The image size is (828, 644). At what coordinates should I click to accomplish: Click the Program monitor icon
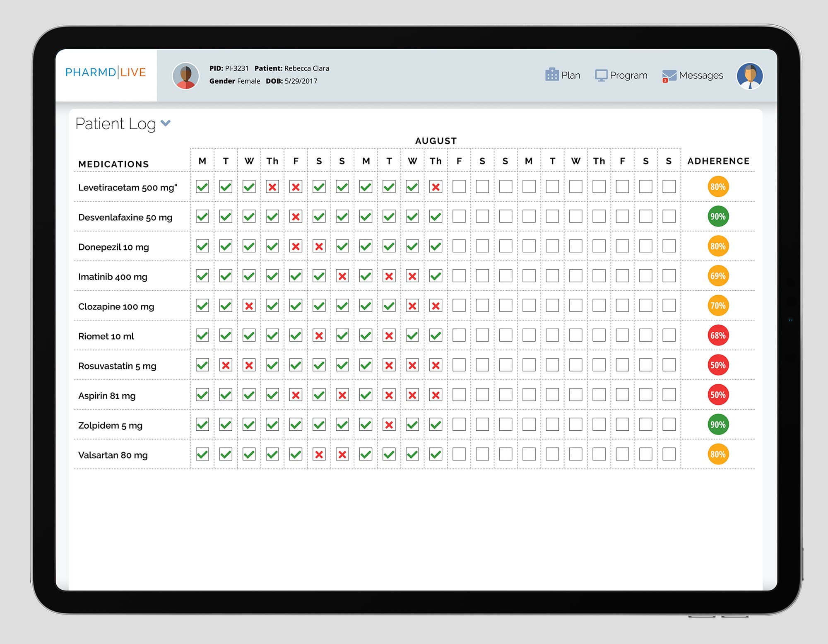[x=601, y=75]
